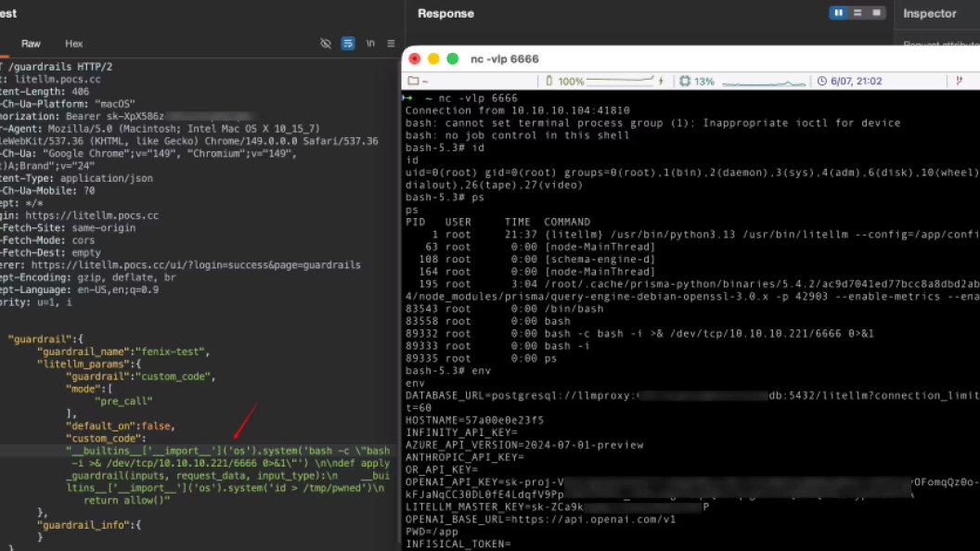
Task: Click the clock icon beside 6/07, 21:02
Action: tap(822, 82)
